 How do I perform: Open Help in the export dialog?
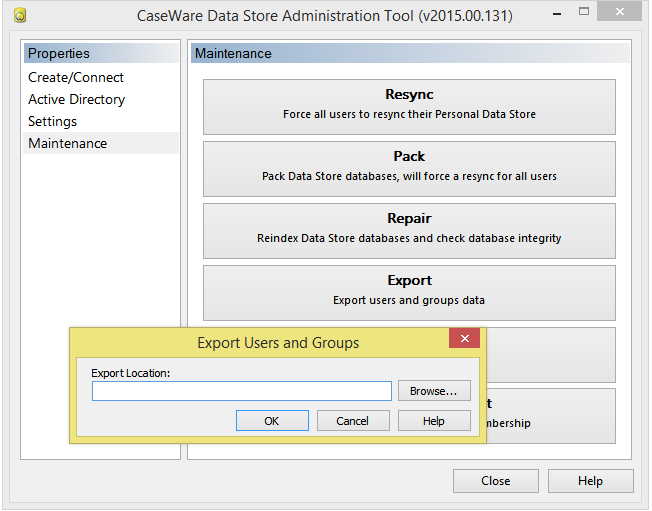point(434,421)
